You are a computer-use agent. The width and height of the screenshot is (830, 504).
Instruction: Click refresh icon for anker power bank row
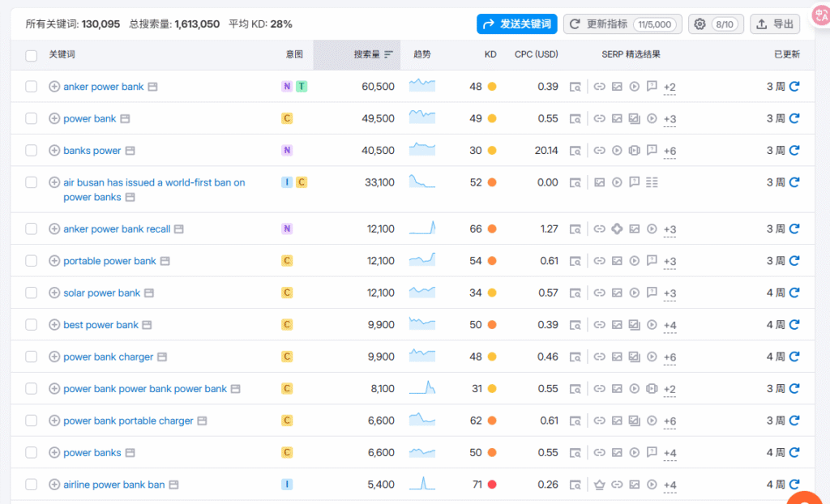(x=794, y=87)
